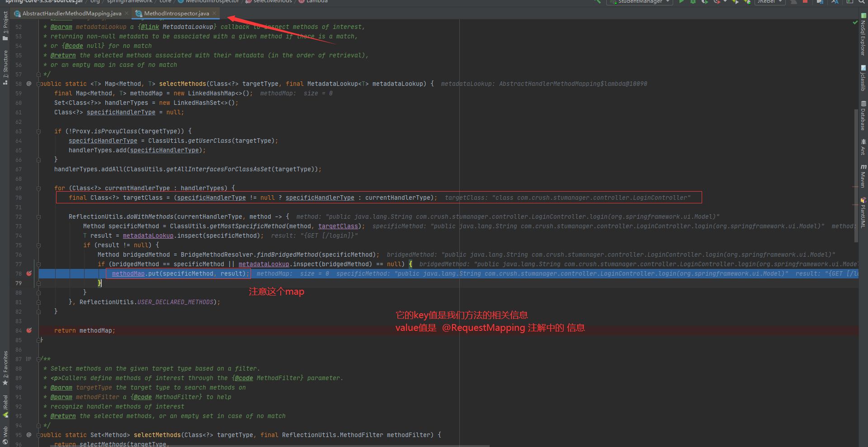
Task: Click getUserClass on line 64
Action: pos(209,141)
